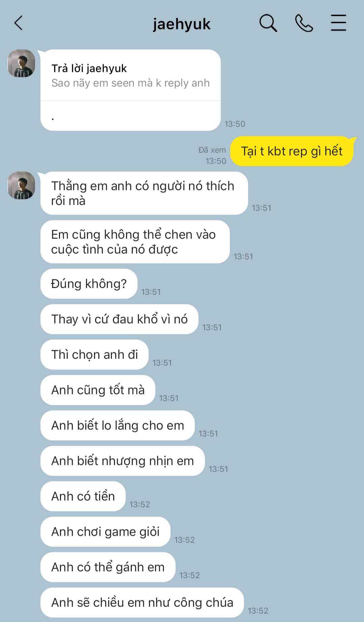Open the hamburger menu in the header
364x622 pixels.
coord(338,23)
